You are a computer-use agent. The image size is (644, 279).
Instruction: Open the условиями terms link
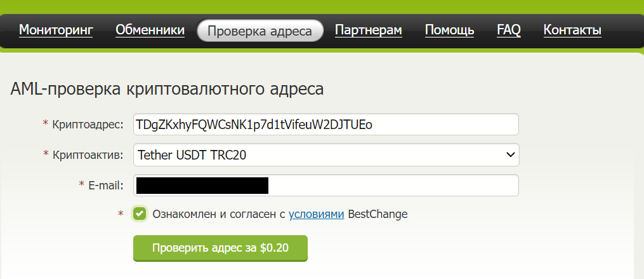316,214
